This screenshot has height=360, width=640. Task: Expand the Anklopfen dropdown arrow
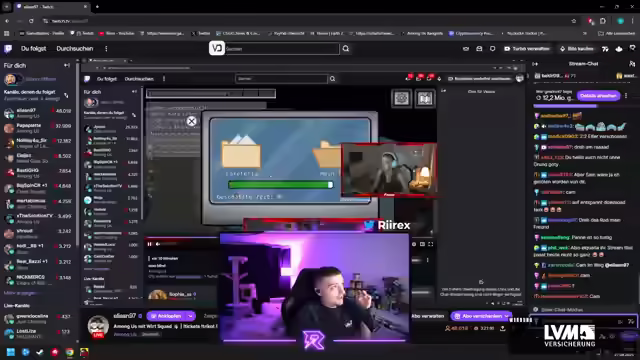click(191, 316)
